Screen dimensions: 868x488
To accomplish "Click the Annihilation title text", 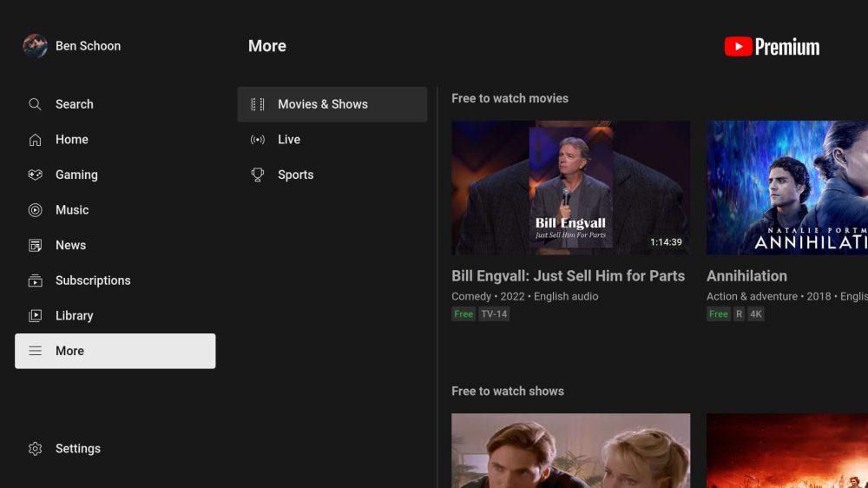I will [x=746, y=276].
